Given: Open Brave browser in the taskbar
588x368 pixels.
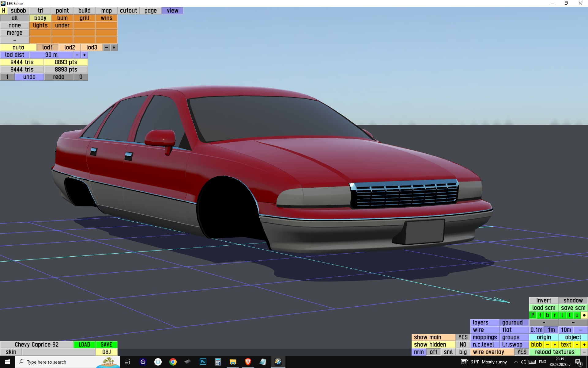Looking at the screenshot, I should 248,362.
